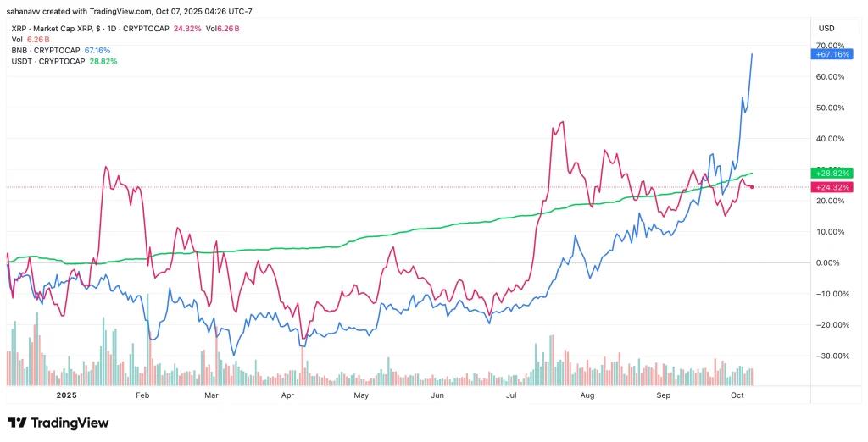This screenshot has width=868, height=442.
Task: Open the USD currency selector
Action: tap(826, 28)
